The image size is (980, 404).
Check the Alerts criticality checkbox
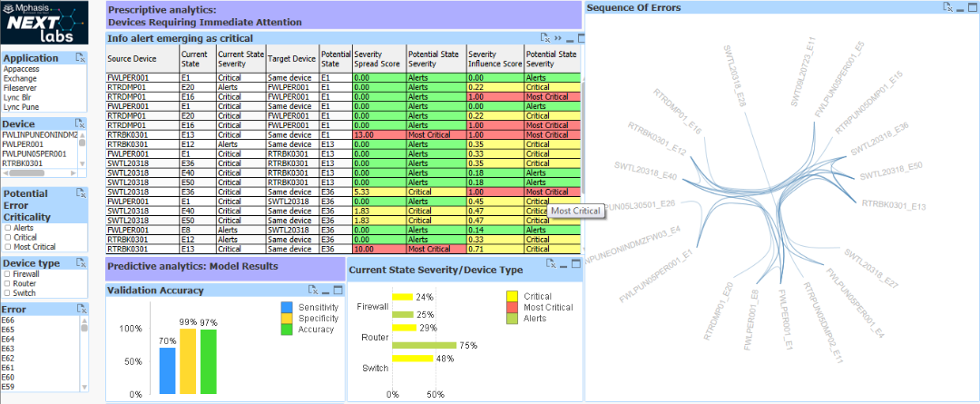(7, 227)
